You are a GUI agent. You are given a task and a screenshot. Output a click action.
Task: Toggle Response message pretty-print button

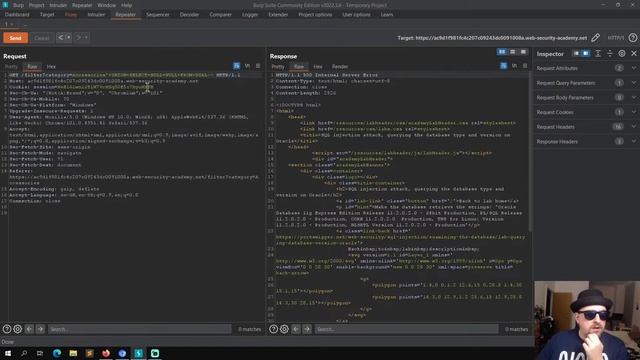504,66
